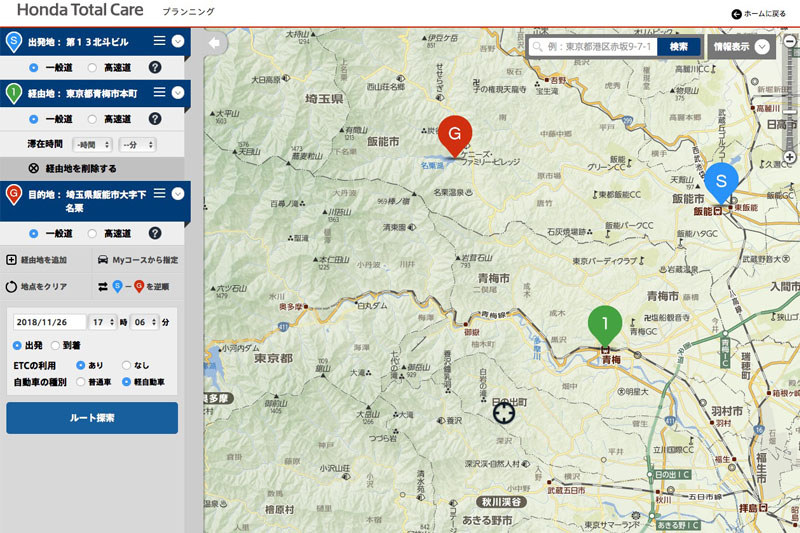Zoom in map with plus button
The height and width of the screenshot is (533, 800).
click(x=790, y=157)
